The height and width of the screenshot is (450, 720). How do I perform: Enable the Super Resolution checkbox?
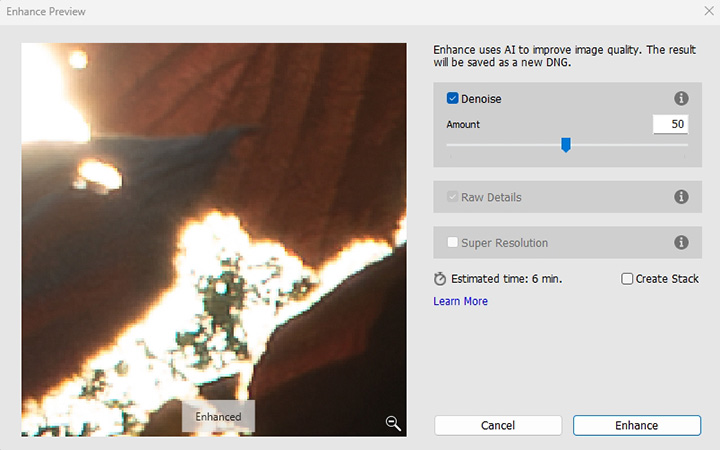(x=453, y=243)
